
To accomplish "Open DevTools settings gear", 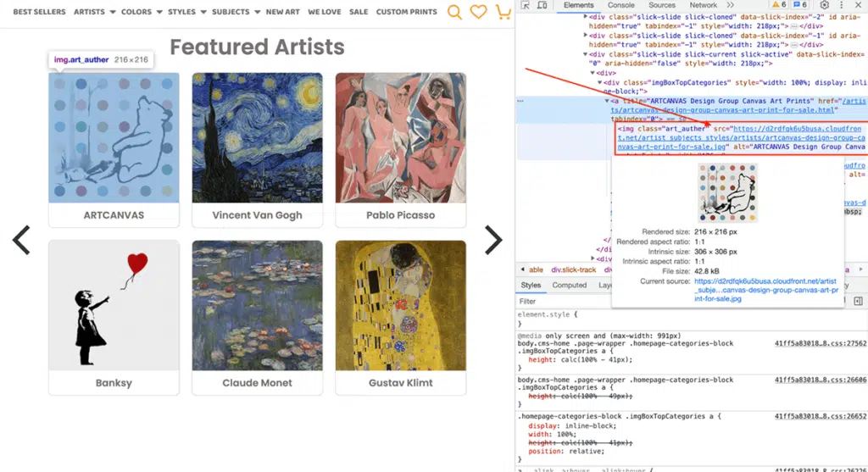I will 824,5.
